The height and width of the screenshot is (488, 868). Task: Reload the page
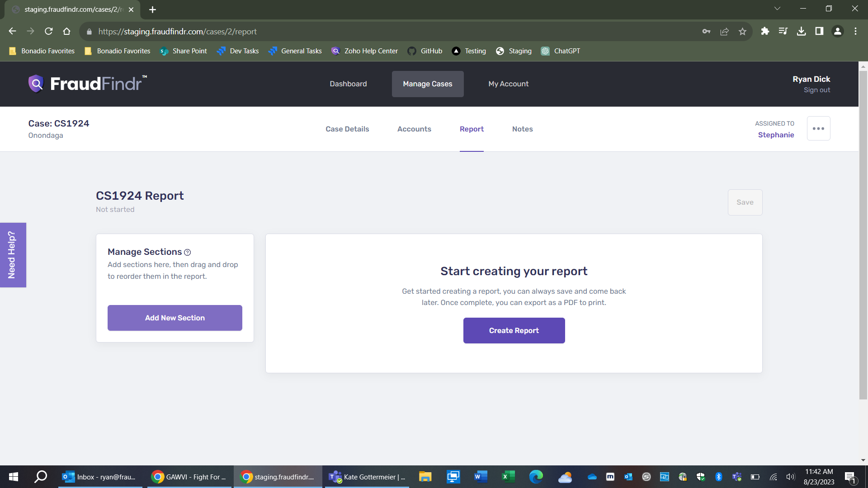pos(49,32)
